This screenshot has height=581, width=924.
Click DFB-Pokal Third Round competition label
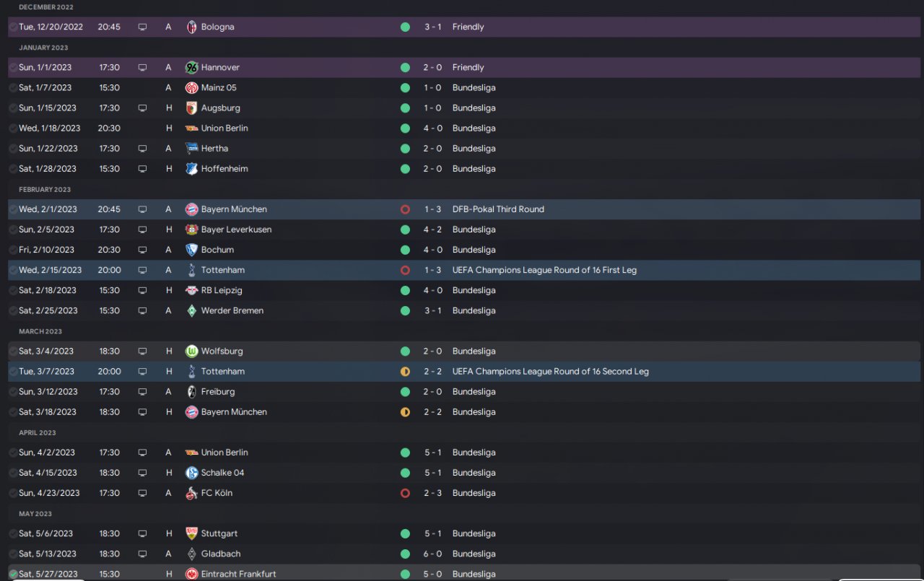498,209
